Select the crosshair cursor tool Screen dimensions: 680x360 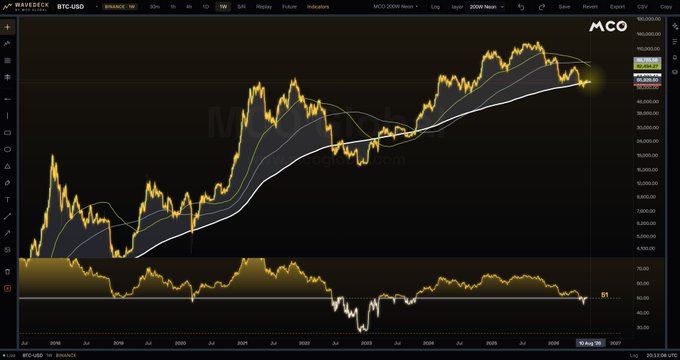tap(7, 27)
